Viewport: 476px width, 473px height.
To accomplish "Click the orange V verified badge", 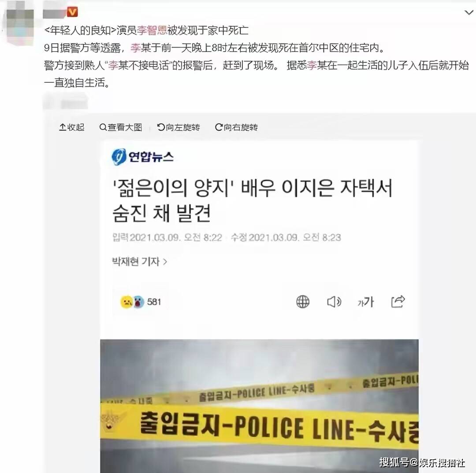I will 72,12.
